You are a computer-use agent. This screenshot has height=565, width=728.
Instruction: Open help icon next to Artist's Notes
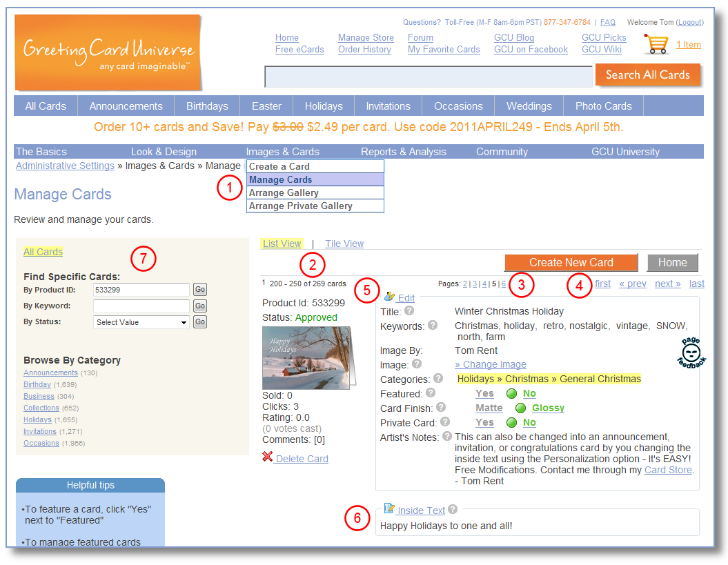pyautogui.click(x=446, y=436)
